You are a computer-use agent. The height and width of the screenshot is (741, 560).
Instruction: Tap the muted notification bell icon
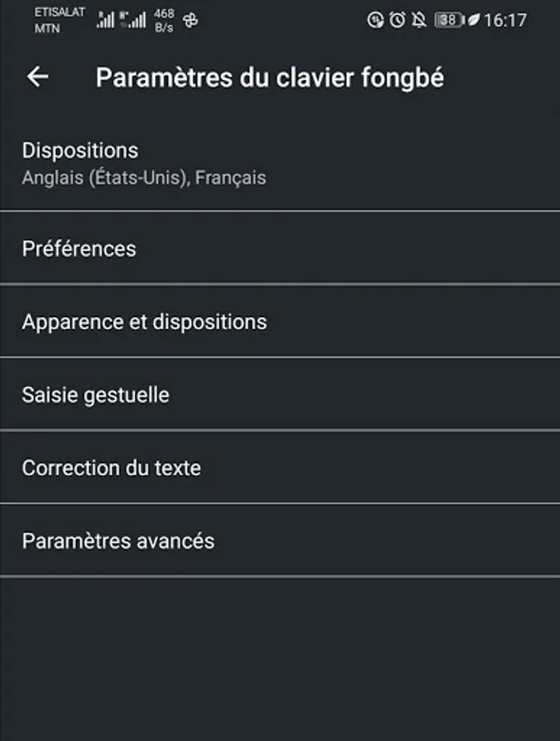418,20
